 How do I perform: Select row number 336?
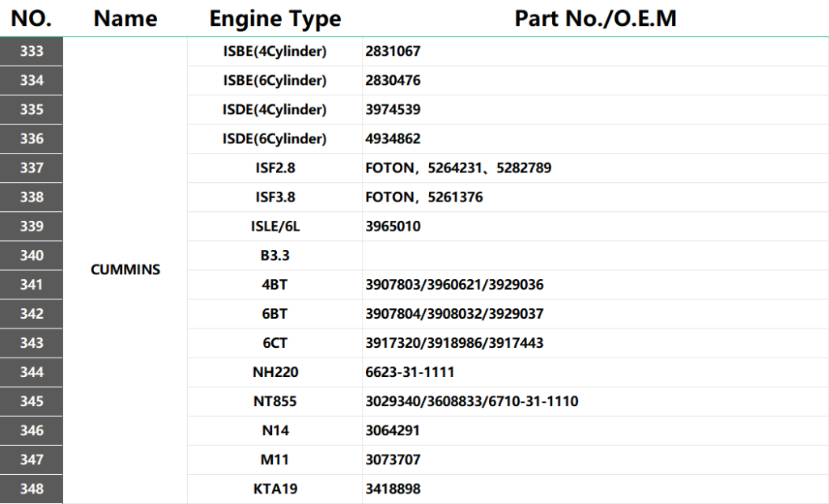pyautogui.click(x=32, y=138)
